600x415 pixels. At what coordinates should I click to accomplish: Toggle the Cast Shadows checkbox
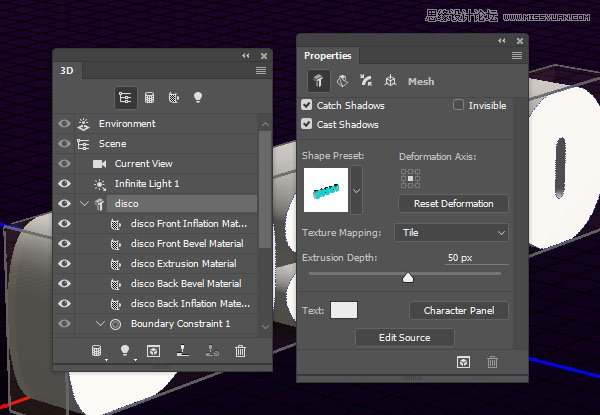[307, 124]
